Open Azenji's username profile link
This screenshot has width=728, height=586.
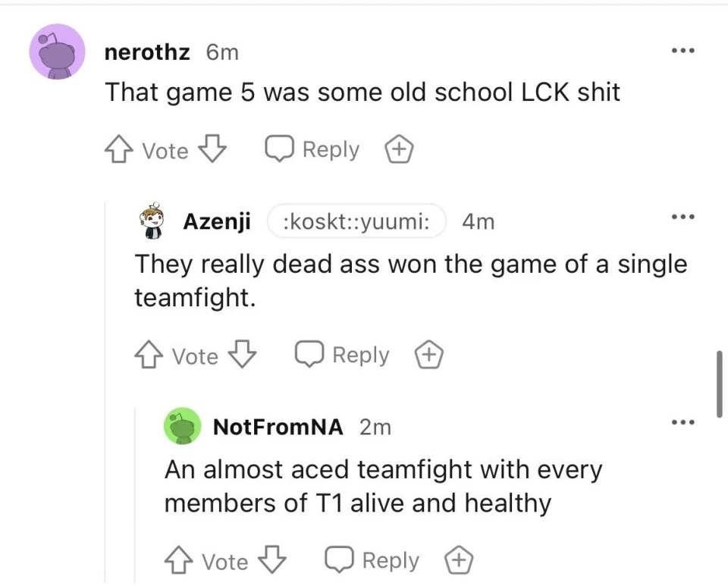217,221
